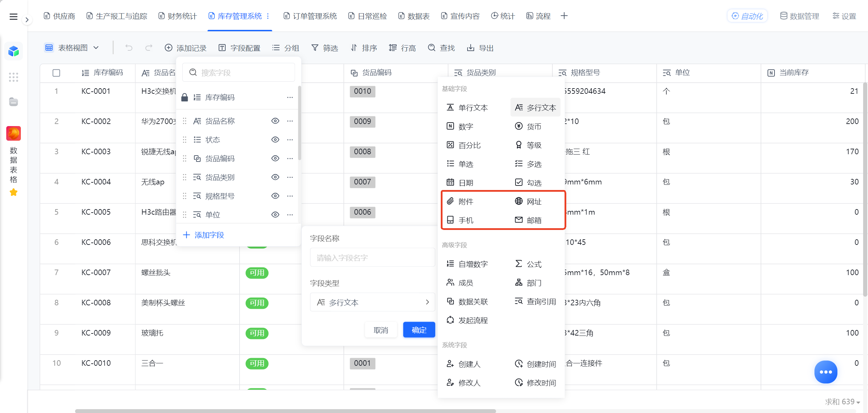The height and width of the screenshot is (413, 868).
Task: Click 添加记录 add record button
Action: 186,48
